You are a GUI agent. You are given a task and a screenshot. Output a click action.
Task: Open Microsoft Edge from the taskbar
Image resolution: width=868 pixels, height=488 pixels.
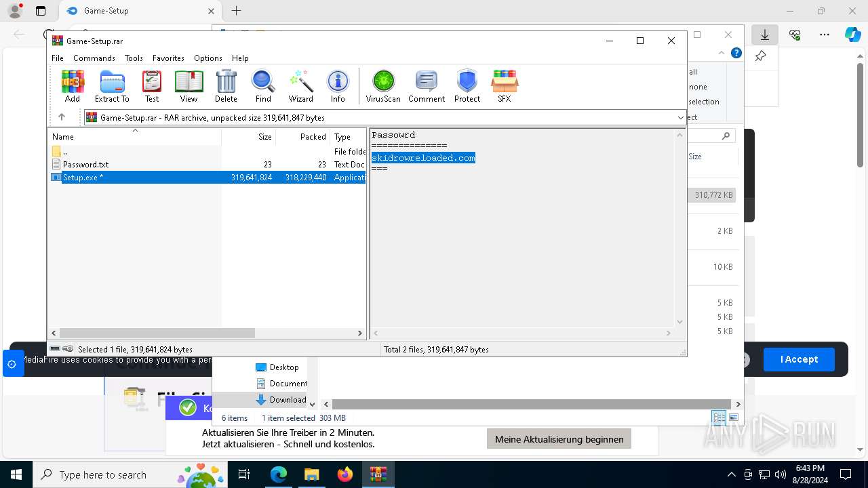click(279, 474)
